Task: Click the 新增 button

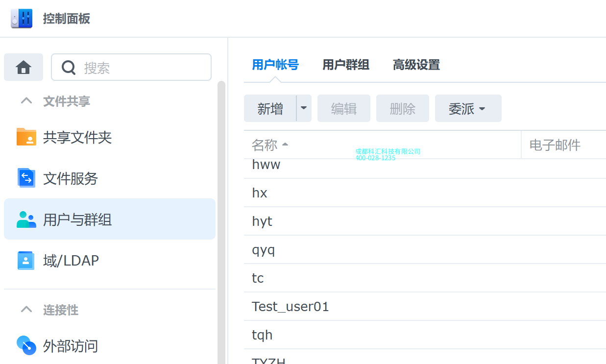Action: click(x=270, y=108)
